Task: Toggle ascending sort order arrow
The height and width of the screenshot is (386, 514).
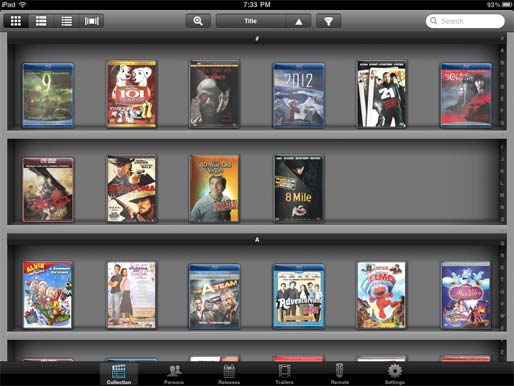Action: [299, 21]
